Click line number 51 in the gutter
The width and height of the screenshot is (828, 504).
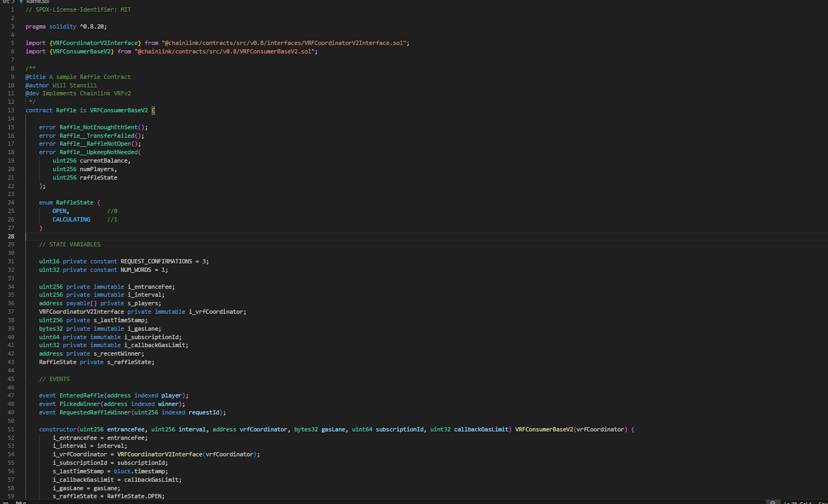point(11,429)
